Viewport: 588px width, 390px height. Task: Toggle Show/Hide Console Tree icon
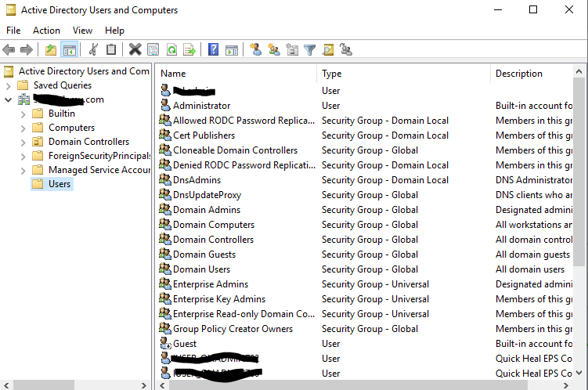point(70,49)
